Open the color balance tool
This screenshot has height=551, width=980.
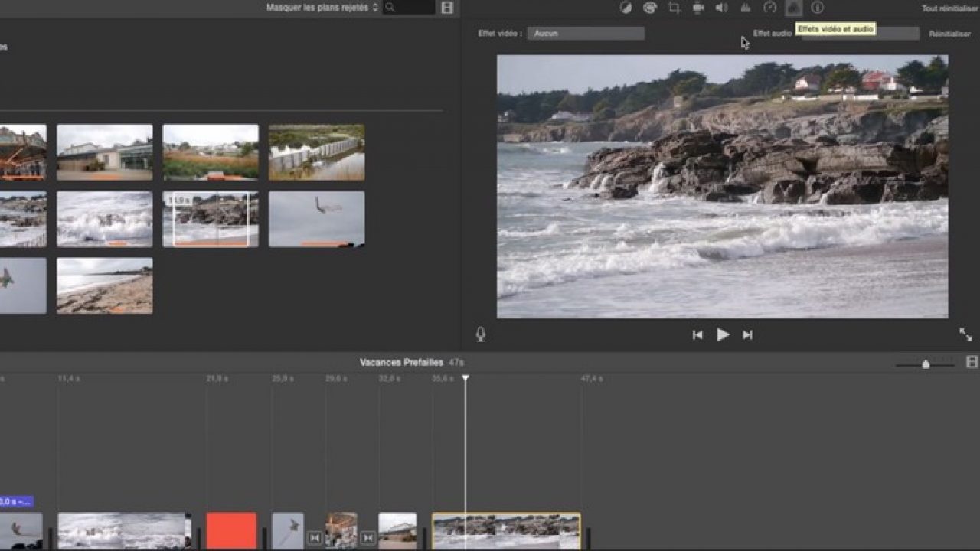626,8
